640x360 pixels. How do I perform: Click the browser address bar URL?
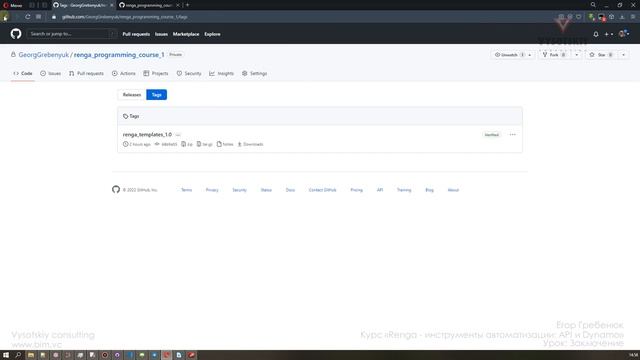pos(125,17)
